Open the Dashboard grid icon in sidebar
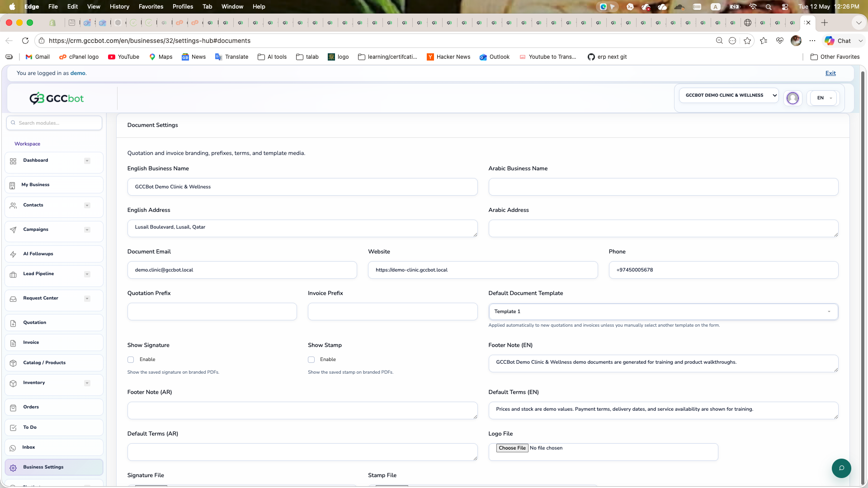 tap(13, 161)
